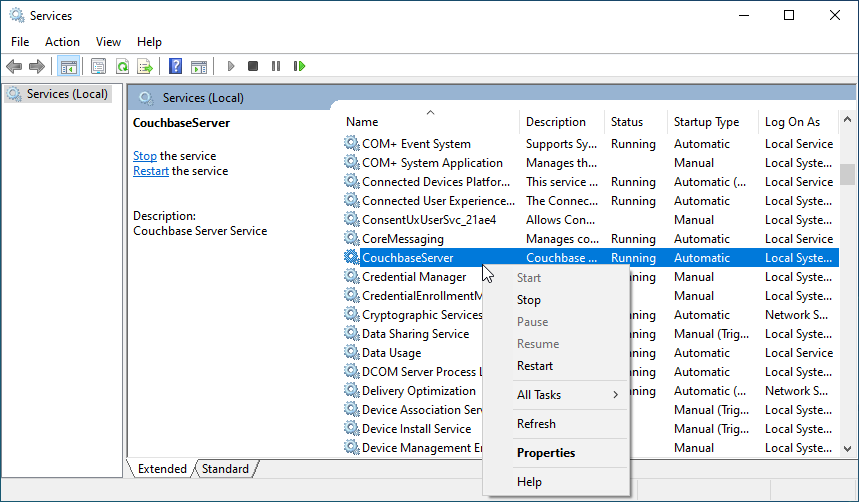Select Properties in the context menu
859x502 pixels.
point(546,453)
